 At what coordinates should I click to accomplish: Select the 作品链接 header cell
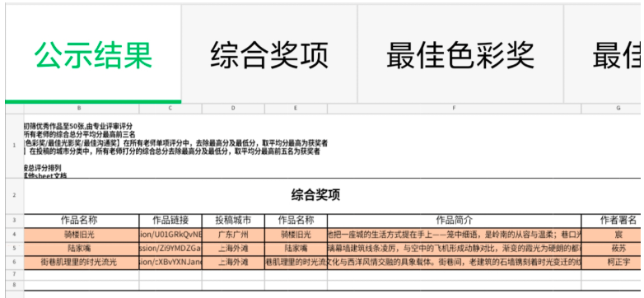coord(170,221)
